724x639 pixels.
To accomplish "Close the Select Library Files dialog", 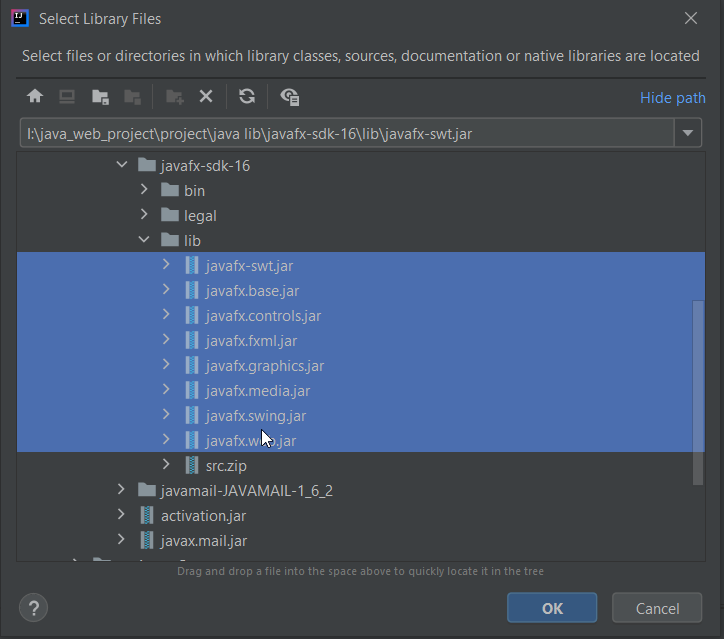I will 691,18.
